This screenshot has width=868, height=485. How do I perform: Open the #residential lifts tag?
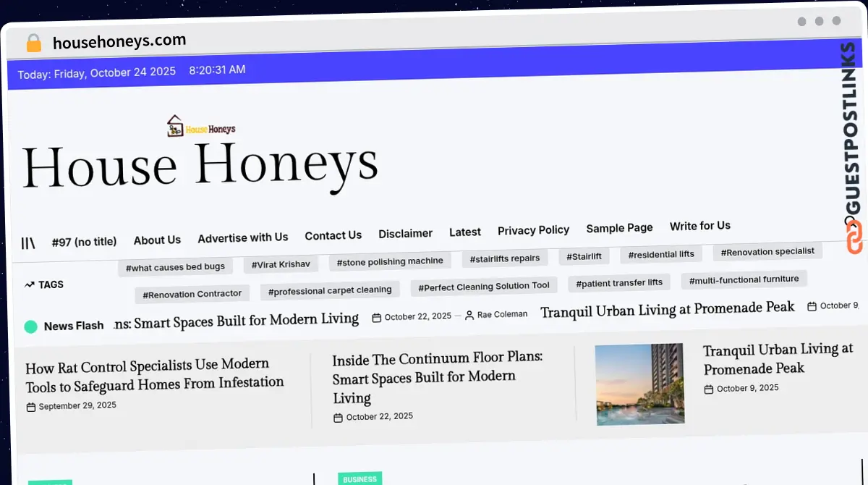pyautogui.click(x=661, y=255)
